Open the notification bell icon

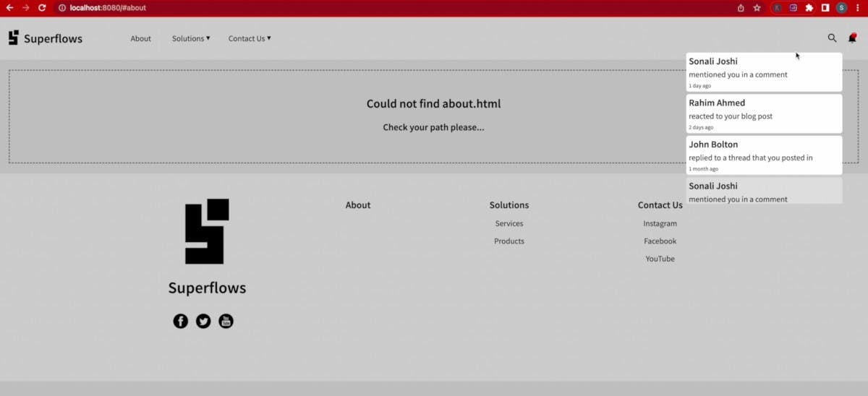(x=852, y=38)
